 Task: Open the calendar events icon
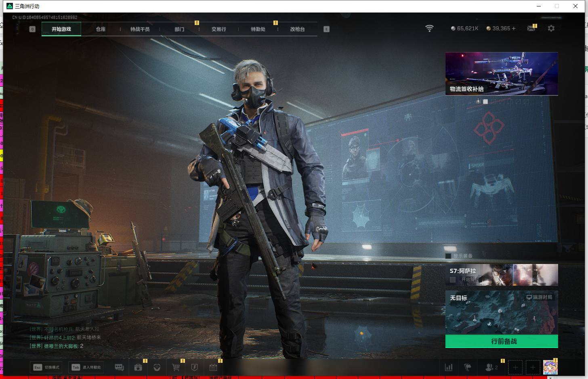point(213,367)
